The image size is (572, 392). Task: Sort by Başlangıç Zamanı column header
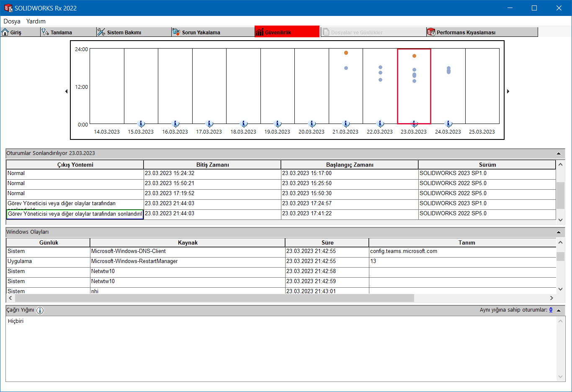350,165
